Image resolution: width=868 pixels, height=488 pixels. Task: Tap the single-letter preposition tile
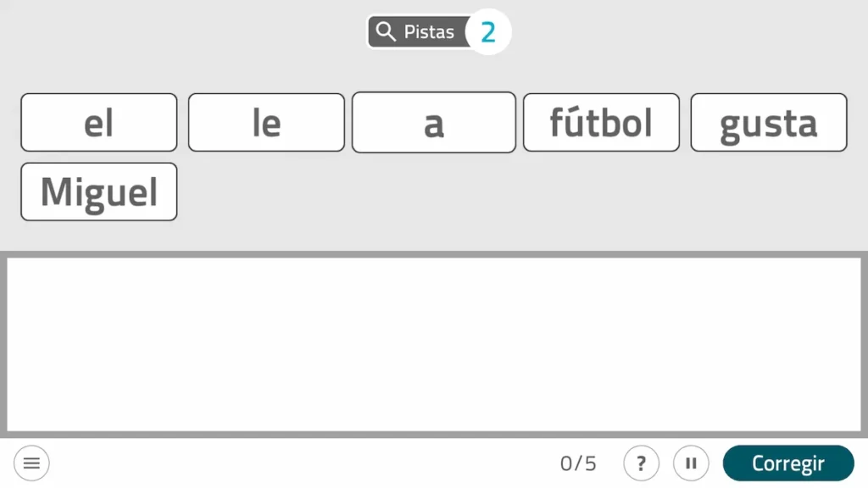tap(433, 123)
